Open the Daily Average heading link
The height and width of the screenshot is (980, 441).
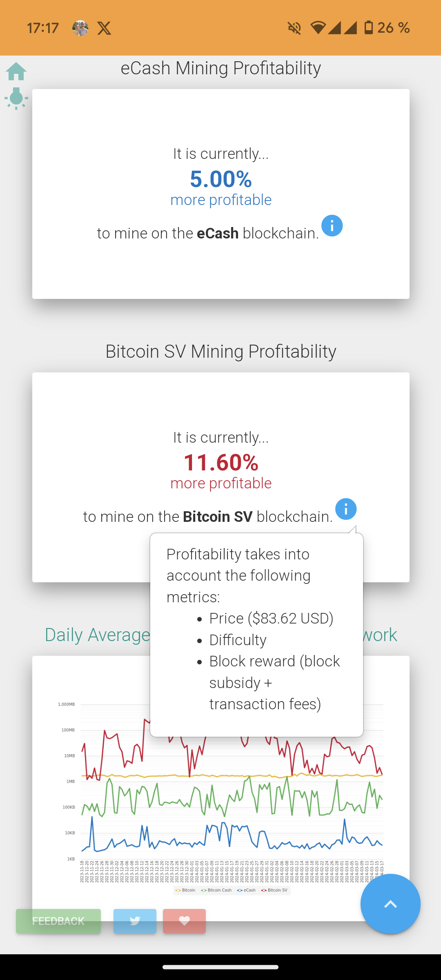[x=97, y=635]
